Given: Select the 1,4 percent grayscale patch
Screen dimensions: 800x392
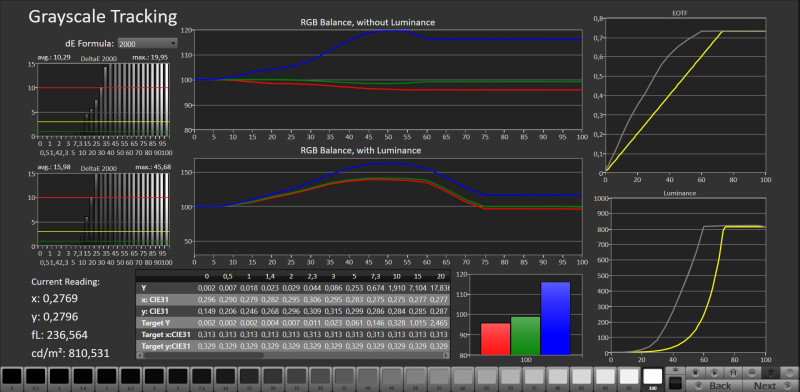Looking at the screenshot, I should point(83,379).
